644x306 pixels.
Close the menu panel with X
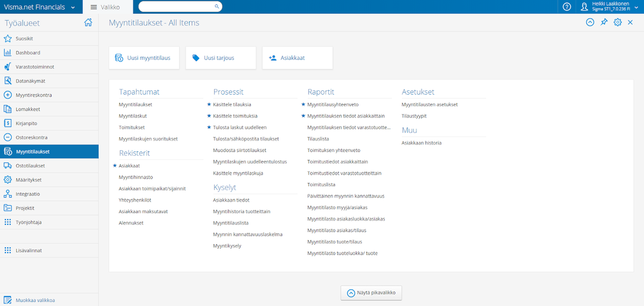point(630,23)
